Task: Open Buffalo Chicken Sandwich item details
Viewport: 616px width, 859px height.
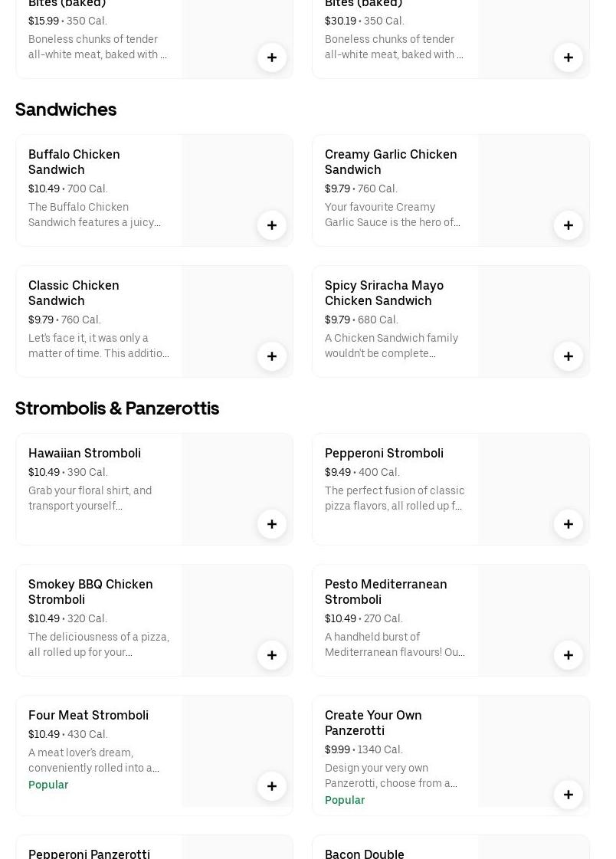Action: tap(74, 162)
